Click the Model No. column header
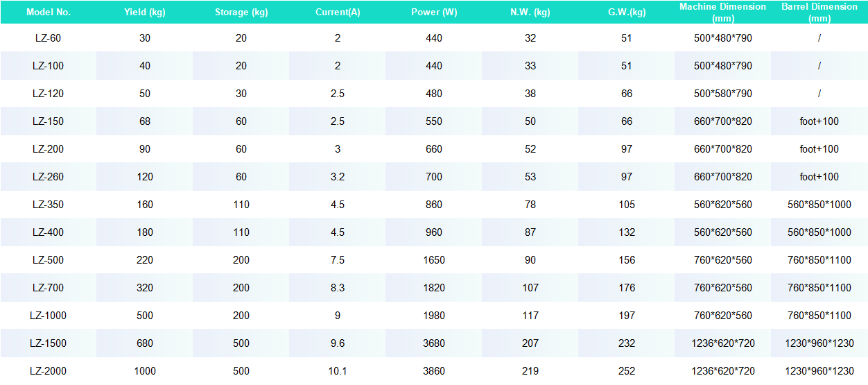The height and width of the screenshot is (385, 868). click(x=48, y=12)
